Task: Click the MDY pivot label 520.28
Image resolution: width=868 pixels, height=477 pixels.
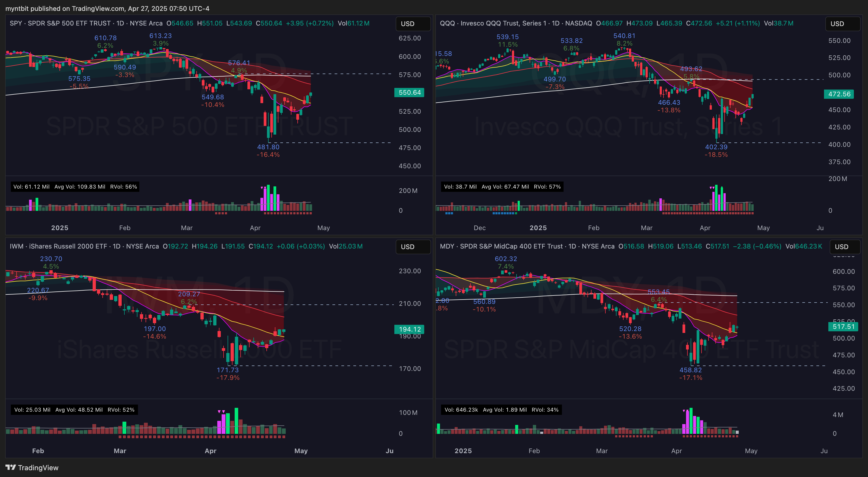Action: pyautogui.click(x=630, y=329)
